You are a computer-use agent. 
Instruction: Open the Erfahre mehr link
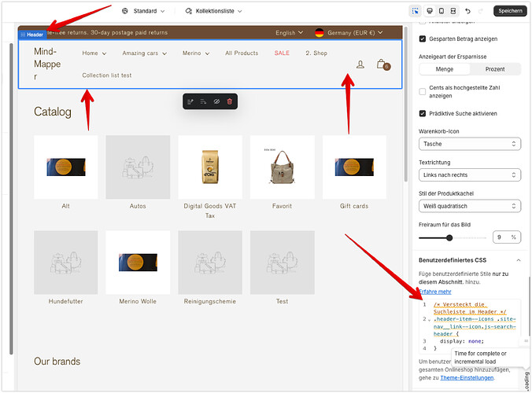435,292
